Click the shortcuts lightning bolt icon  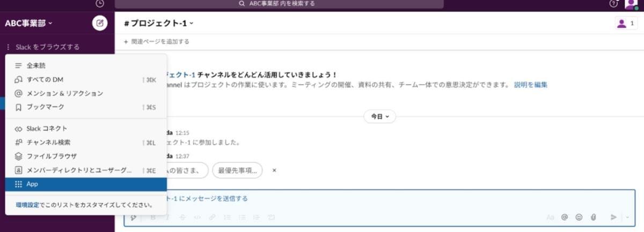pyautogui.click(x=133, y=218)
